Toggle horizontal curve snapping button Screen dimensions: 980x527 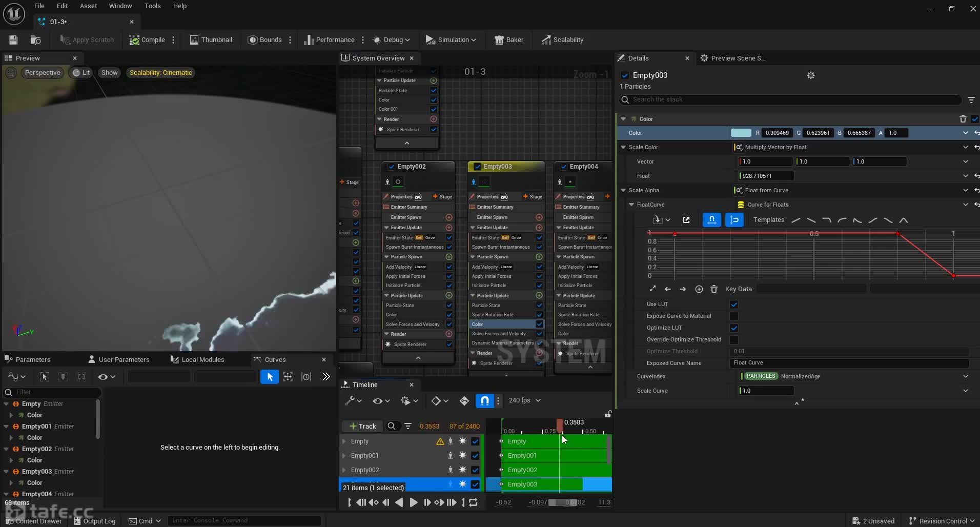pos(711,220)
